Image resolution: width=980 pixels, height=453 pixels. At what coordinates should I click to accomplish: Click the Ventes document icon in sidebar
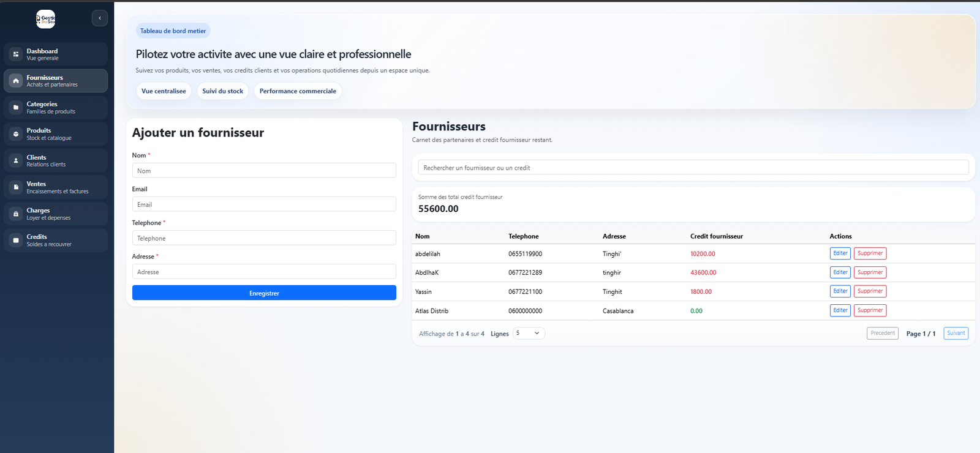pyautogui.click(x=16, y=187)
